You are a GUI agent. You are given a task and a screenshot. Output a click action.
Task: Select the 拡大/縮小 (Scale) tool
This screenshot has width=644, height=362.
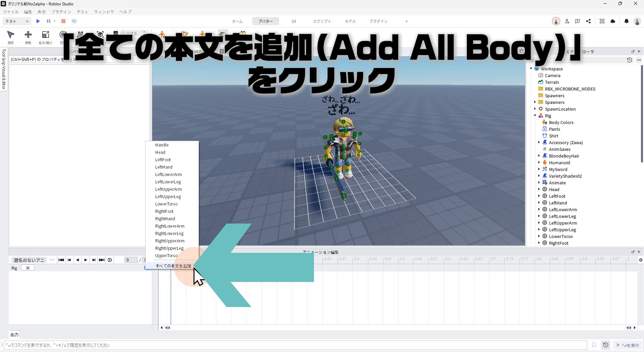[x=45, y=35]
